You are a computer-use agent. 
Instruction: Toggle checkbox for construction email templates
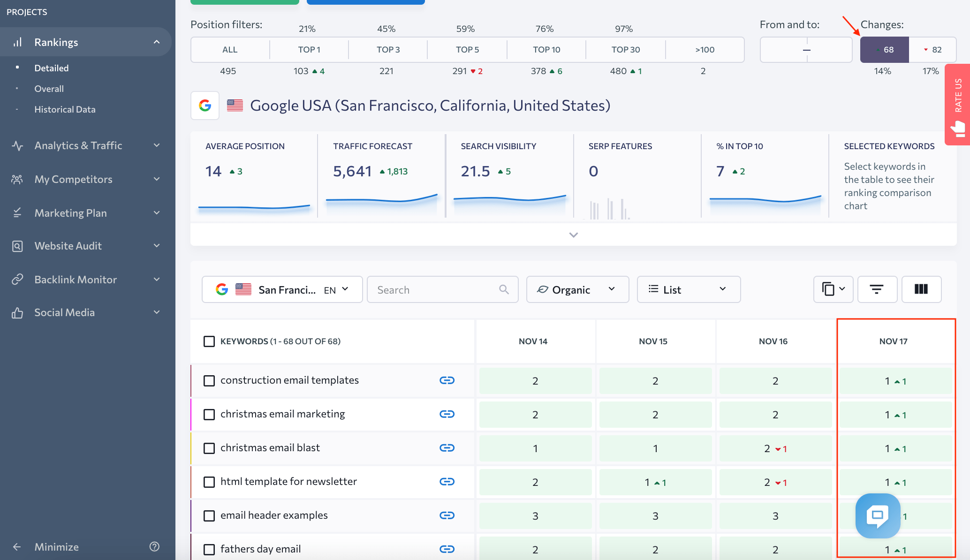tap(209, 380)
